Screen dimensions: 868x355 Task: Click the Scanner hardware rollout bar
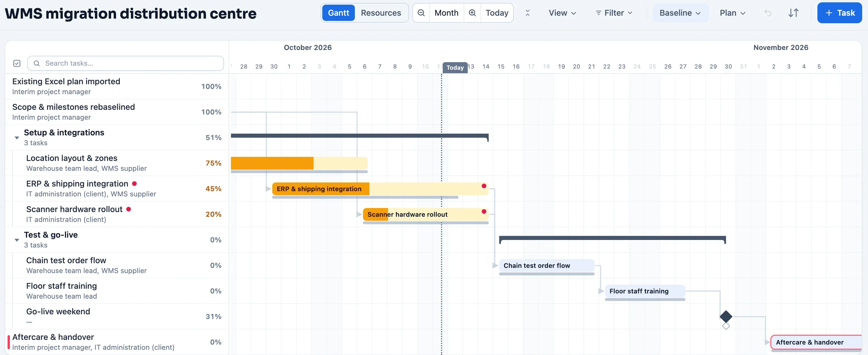(425, 214)
